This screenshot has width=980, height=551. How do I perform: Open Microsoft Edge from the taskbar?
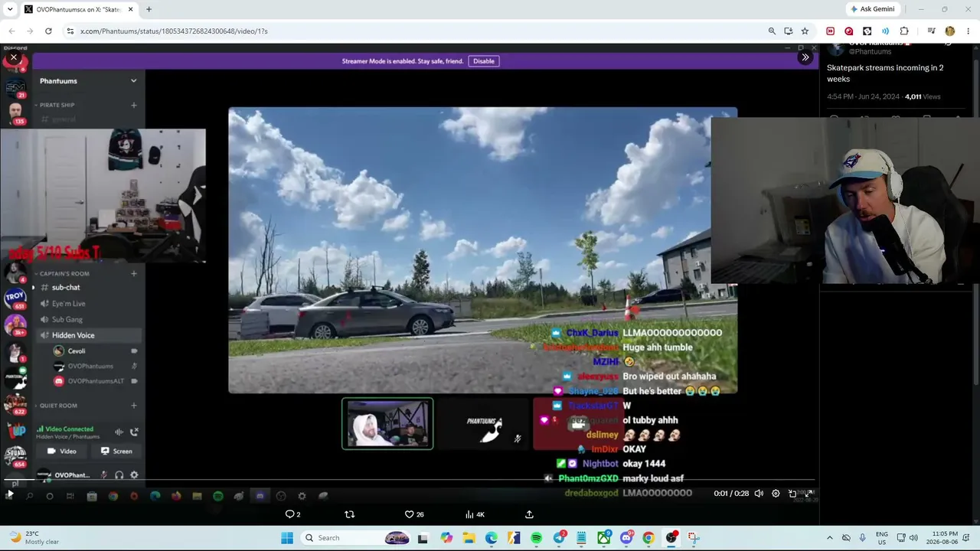tap(491, 538)
